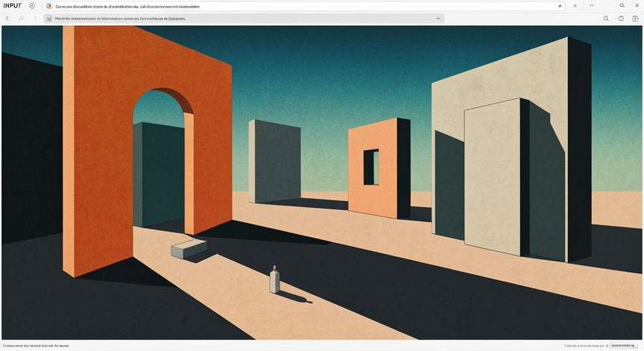Click the INPUT label at top left
The height and width of the screenshot is (351, 644).
point(13,6)
